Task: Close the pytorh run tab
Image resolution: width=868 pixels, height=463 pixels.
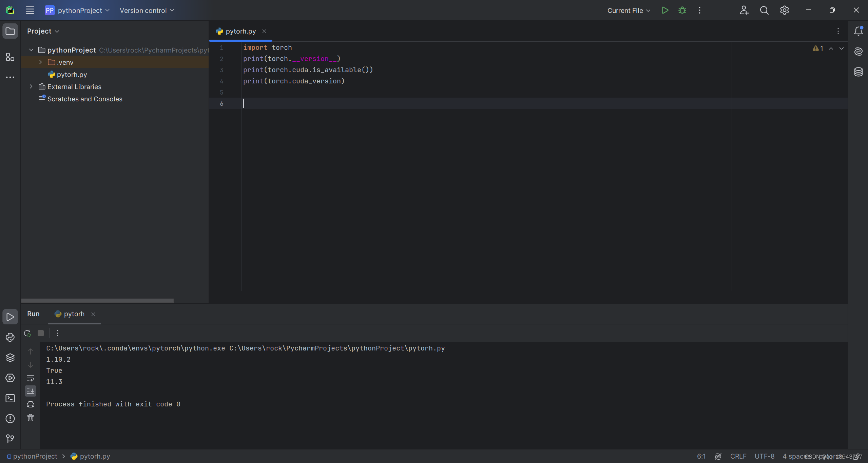Action: [x=93, y=314]
